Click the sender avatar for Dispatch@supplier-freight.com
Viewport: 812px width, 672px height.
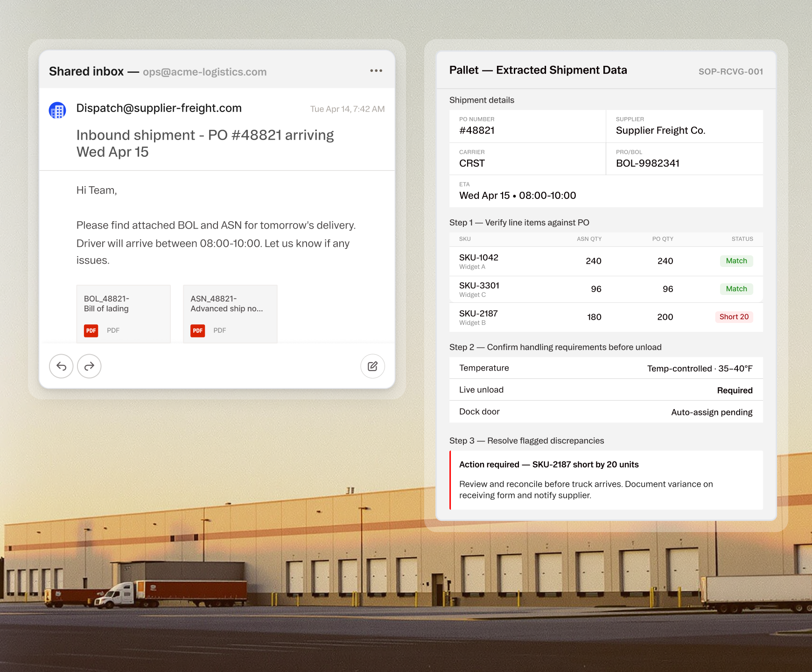click(57, 111)
